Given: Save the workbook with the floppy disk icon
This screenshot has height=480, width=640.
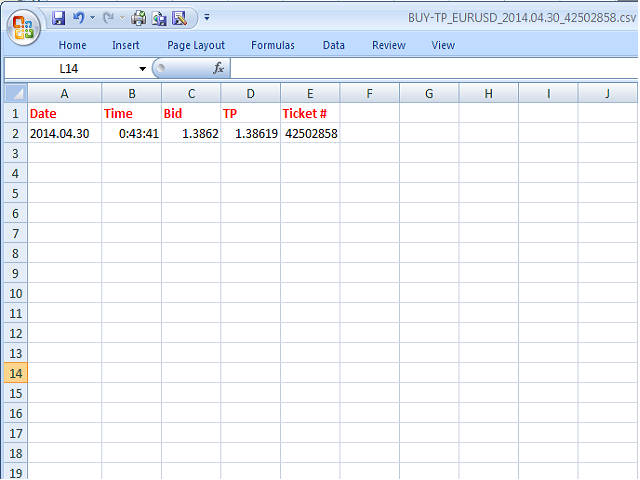Looking at the screenshot, I should 58,18.
